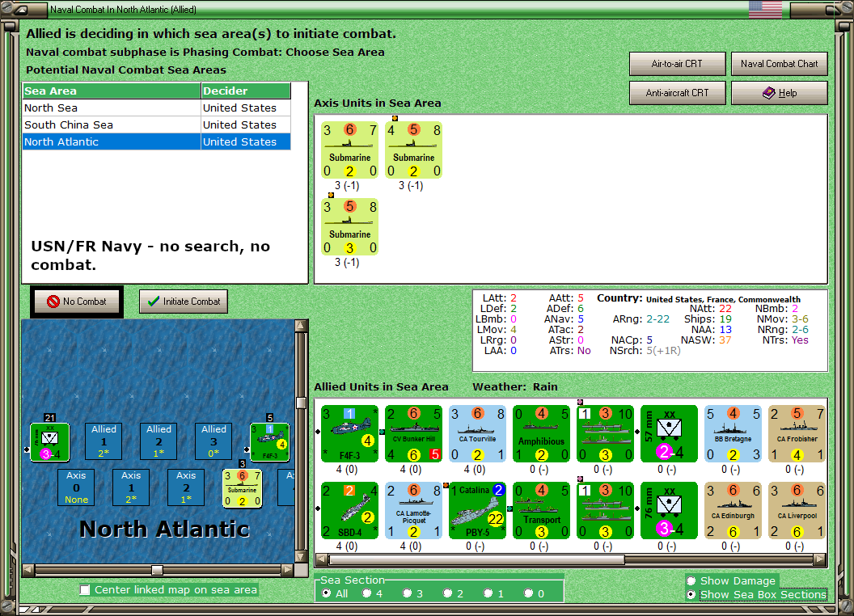Viewport: 854px width, 616px height.
Task: Select the CV Bunker Hill carrier counter
Action: coord(413,433)
